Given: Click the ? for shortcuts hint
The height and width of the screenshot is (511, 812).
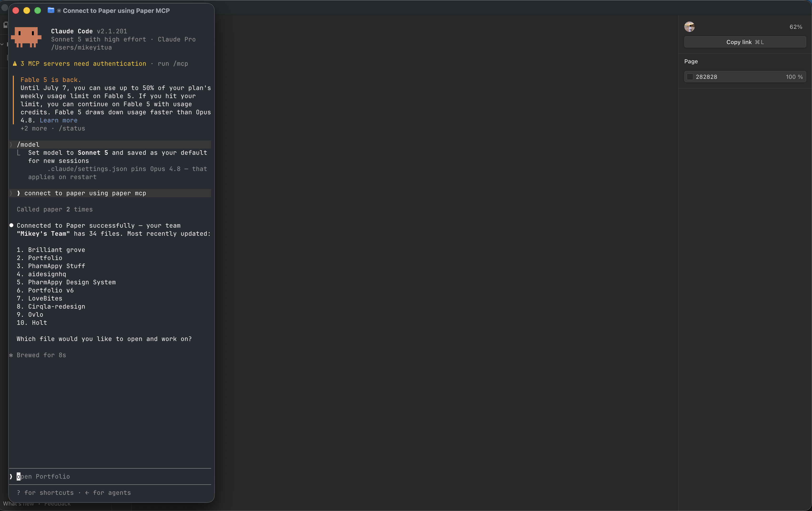Looking at the screenshot, I should 45,492.
